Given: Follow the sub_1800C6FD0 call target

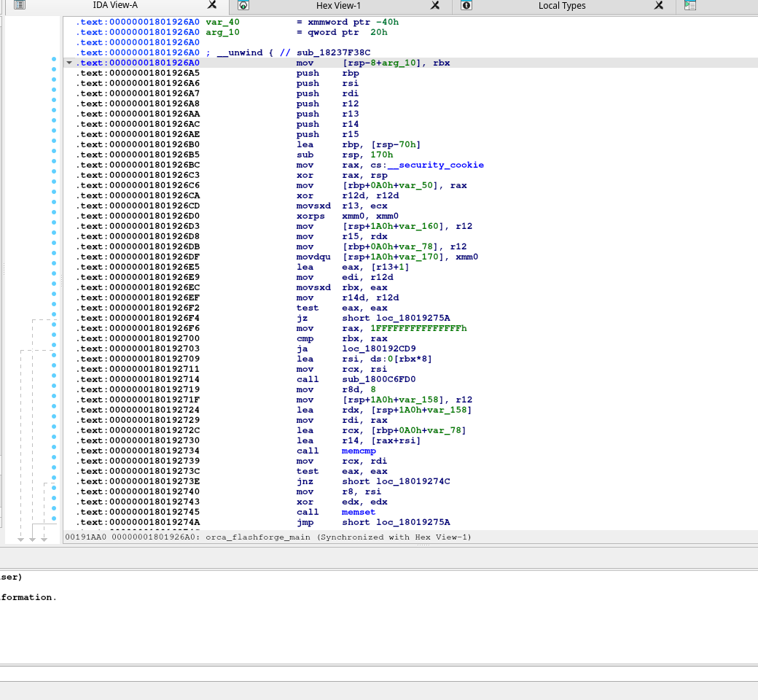Looking at the screenshot, I should tap(378, 379).
